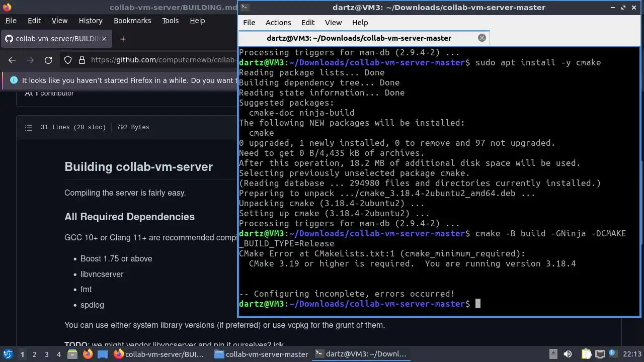This screenshot has height=362, width=644.
Task: Switch to workspace 4
Action: click(x=58, y=354)
